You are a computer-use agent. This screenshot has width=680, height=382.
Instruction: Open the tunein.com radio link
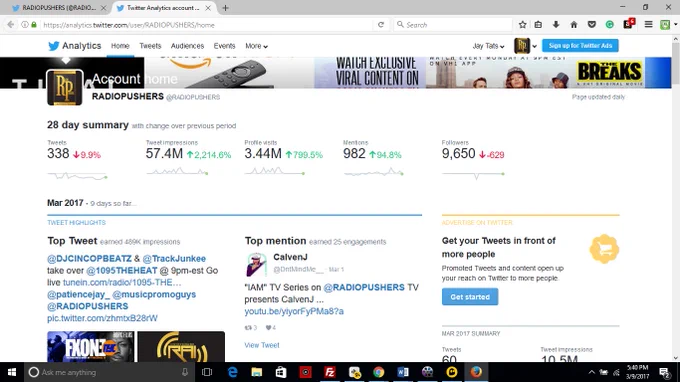[x=122, y=283]
